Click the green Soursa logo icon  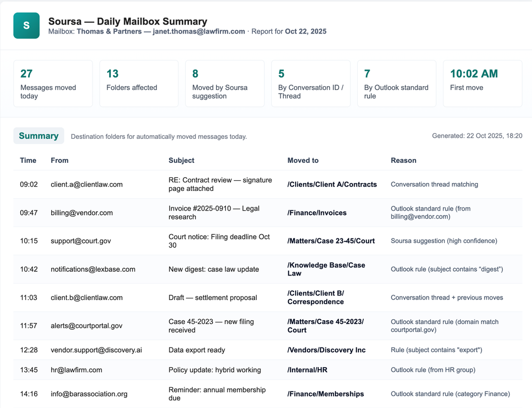[27, 26]
